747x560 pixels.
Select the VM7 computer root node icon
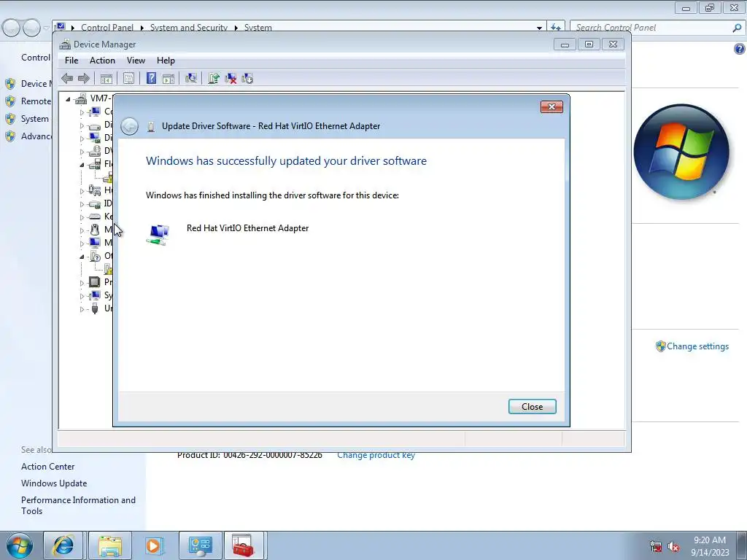82,98
